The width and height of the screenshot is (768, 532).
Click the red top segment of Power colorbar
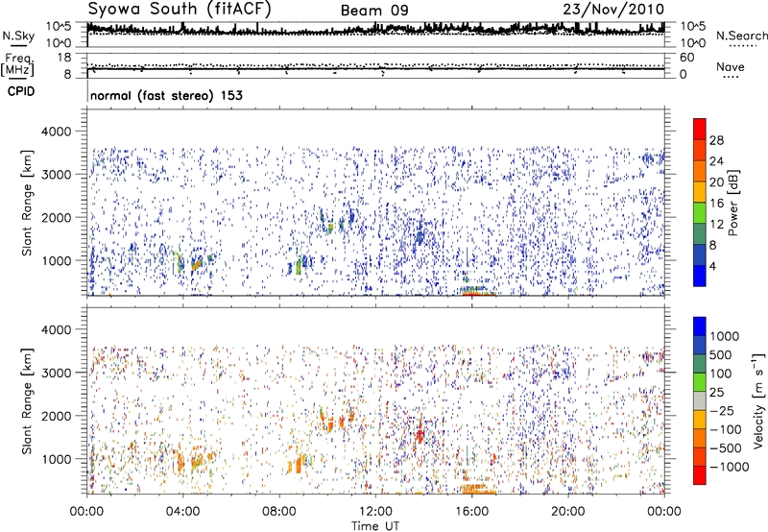click(x=700, y=129)
